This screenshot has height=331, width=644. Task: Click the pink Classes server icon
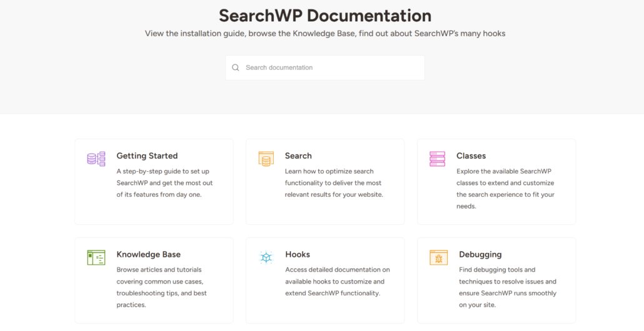[x=438, y=159]
